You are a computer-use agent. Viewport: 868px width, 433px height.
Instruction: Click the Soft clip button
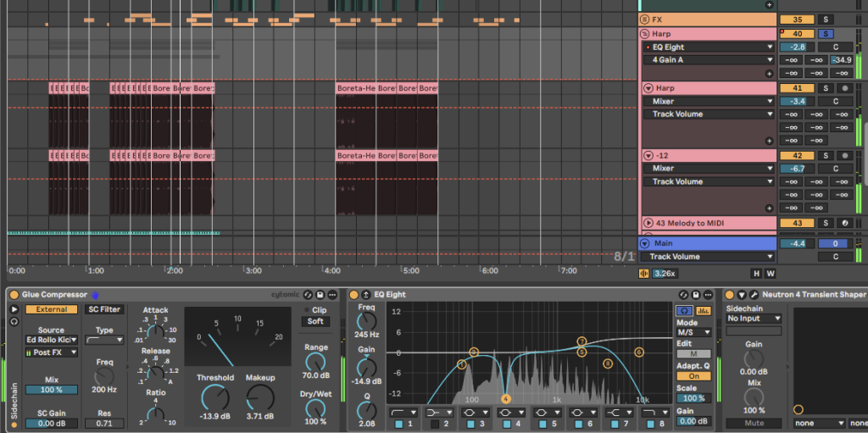[315, 321]
